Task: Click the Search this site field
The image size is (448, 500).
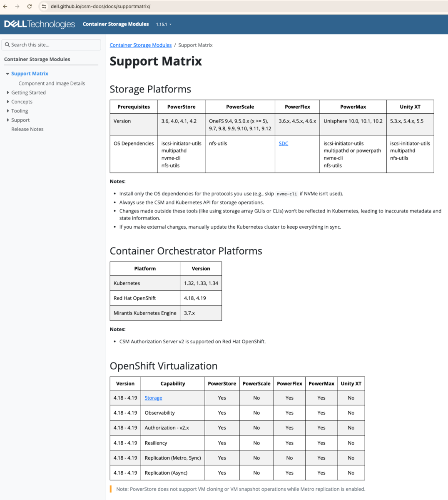Action: [x=51, y=45]
